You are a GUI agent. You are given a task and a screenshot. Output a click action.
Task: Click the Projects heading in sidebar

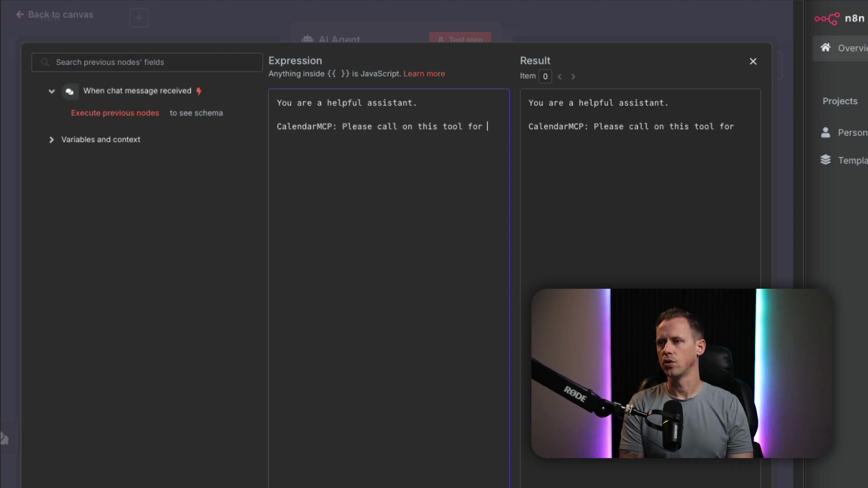tap(840, 101)
